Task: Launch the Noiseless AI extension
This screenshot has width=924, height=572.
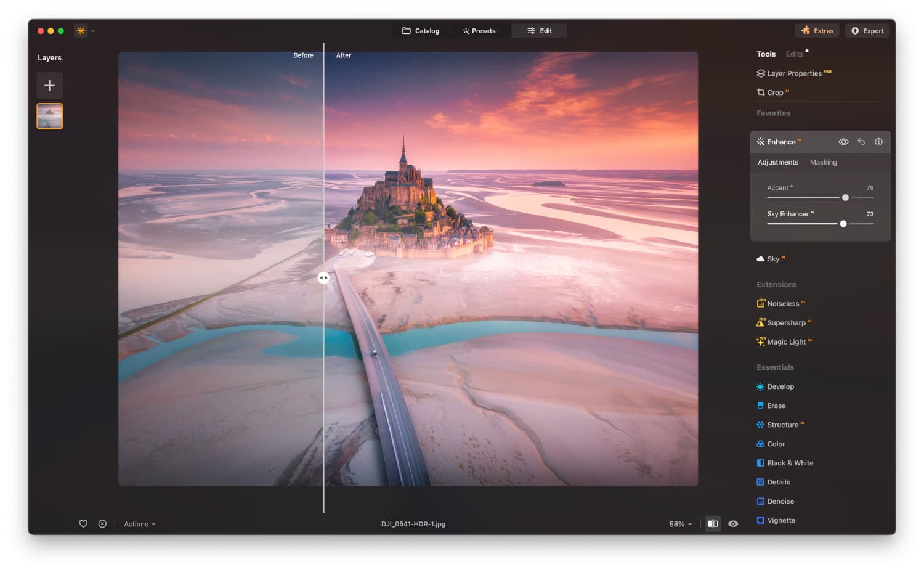Action: (782, 303)
